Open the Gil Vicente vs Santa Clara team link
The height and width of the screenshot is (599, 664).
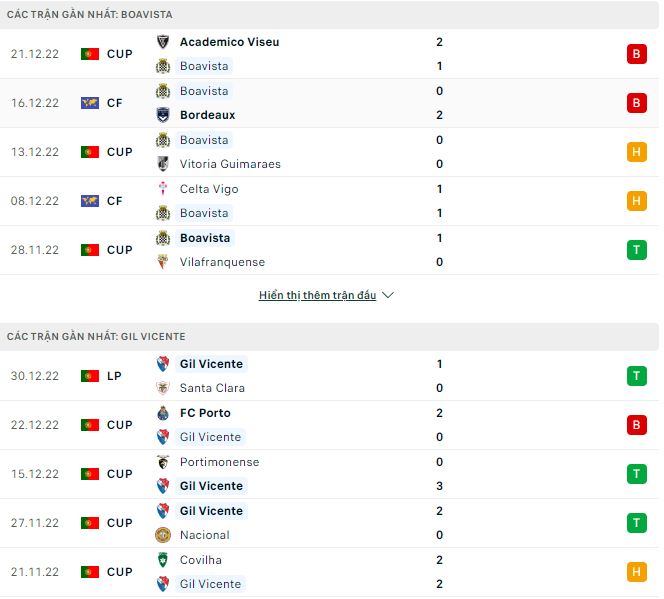coord(211,364)
